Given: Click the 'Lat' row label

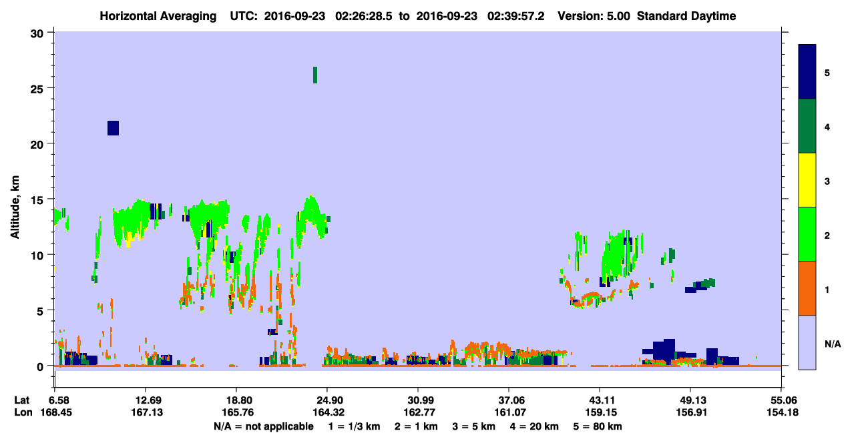Looking at the screenshot, I should pyautogui.click(x=22, y=400).
